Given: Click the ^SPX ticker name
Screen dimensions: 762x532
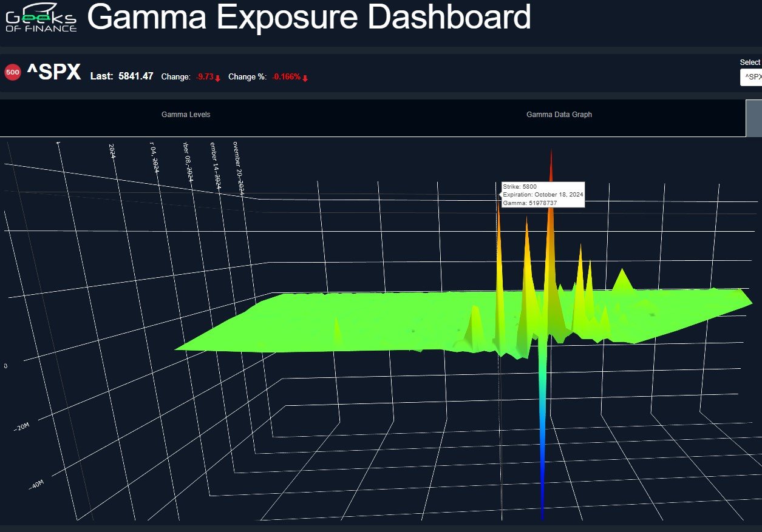Looking at the screenshot, I should 54,73.
